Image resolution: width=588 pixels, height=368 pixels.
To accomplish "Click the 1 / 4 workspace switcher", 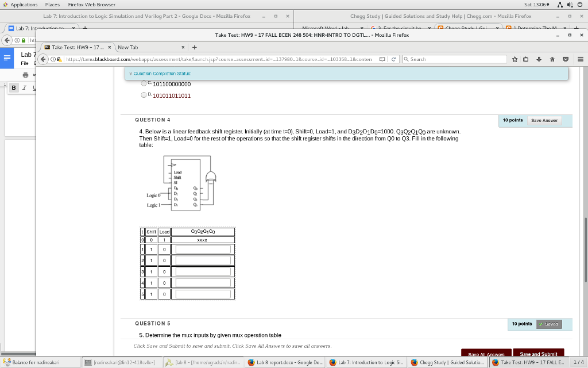I will click(579, 362).
